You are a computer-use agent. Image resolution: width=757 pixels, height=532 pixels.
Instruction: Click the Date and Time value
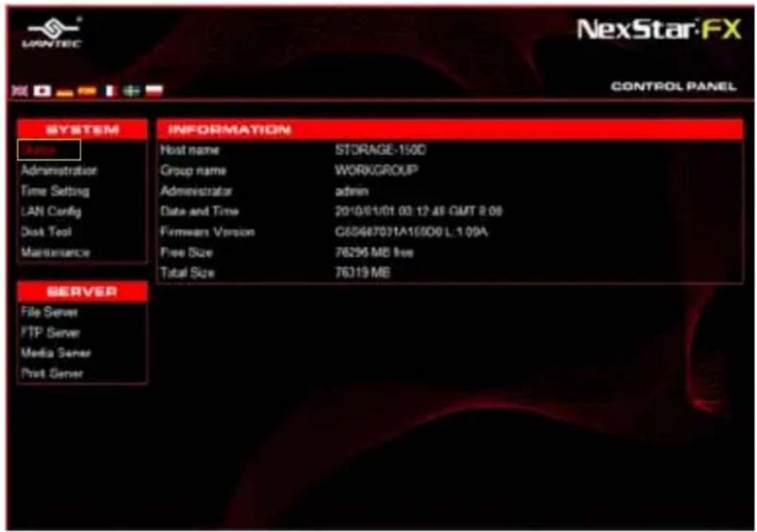point(418,212)
